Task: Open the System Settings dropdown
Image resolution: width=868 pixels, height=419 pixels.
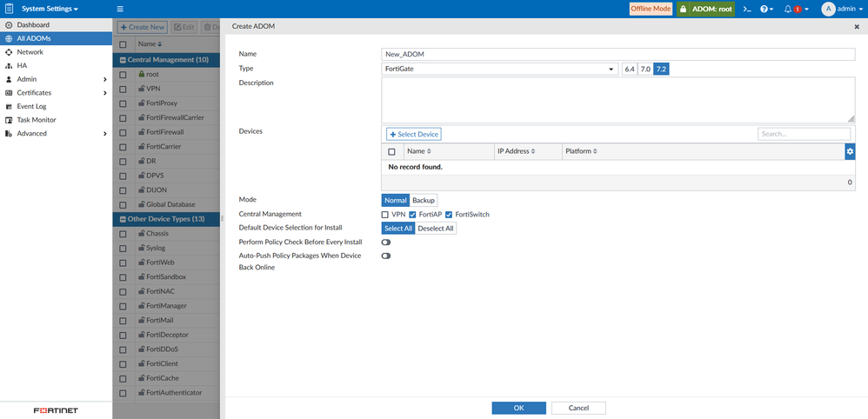Action: point(50,9)
